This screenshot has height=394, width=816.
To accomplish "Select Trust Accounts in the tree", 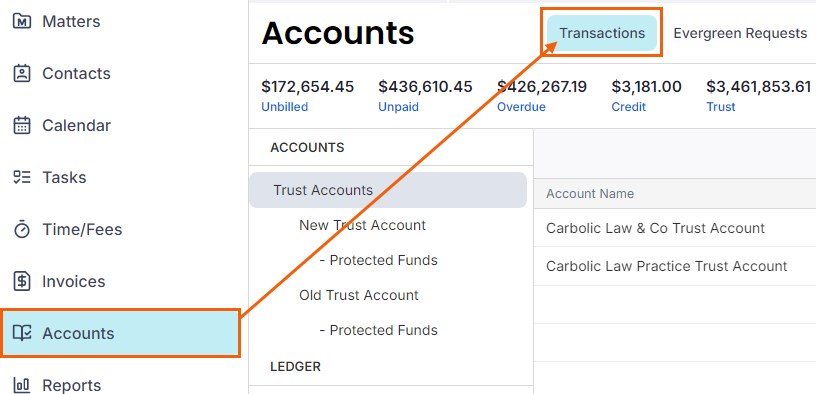I will coord(388,190).
